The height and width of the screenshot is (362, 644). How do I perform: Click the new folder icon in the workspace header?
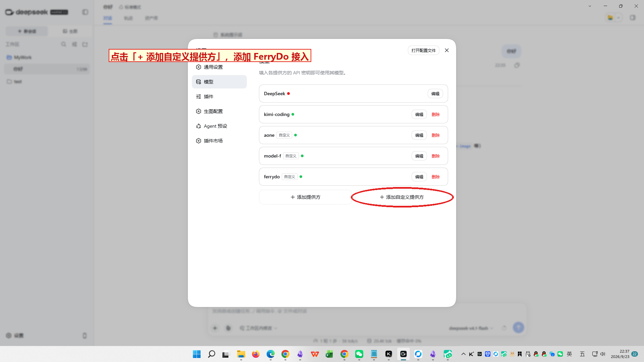tap(85, 44)
